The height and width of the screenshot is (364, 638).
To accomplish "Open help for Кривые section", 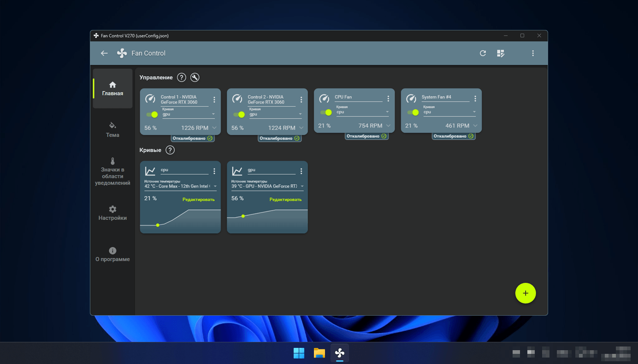I will point(170,150).
